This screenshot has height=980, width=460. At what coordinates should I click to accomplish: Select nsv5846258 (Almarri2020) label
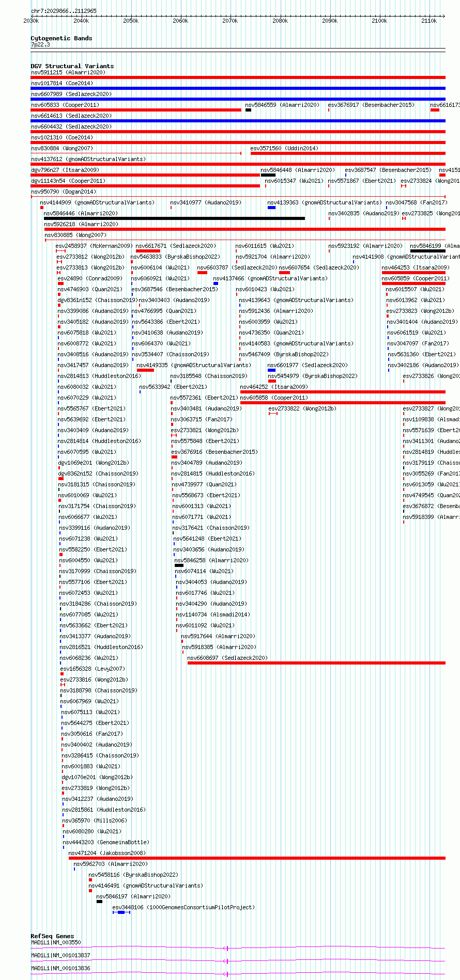click(211, 560)
